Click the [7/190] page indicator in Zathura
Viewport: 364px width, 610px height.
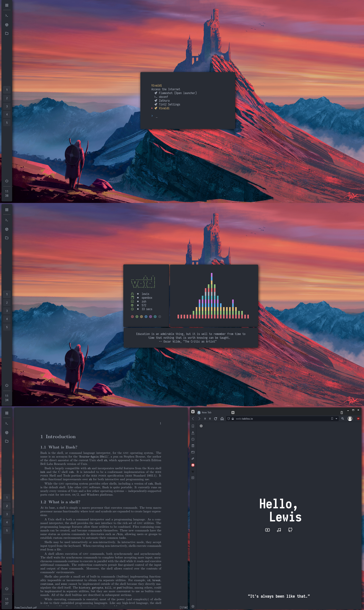[x=183, y=608]
